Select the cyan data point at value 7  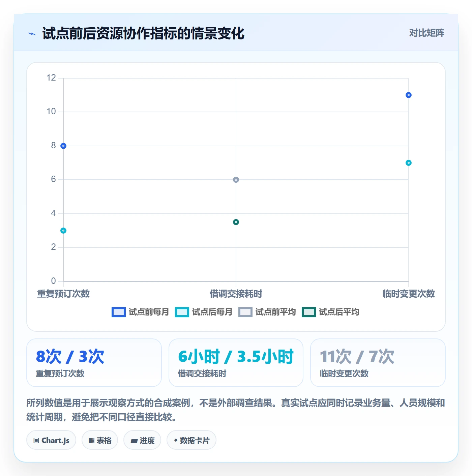pyautogui.click(x=409, y=163)
